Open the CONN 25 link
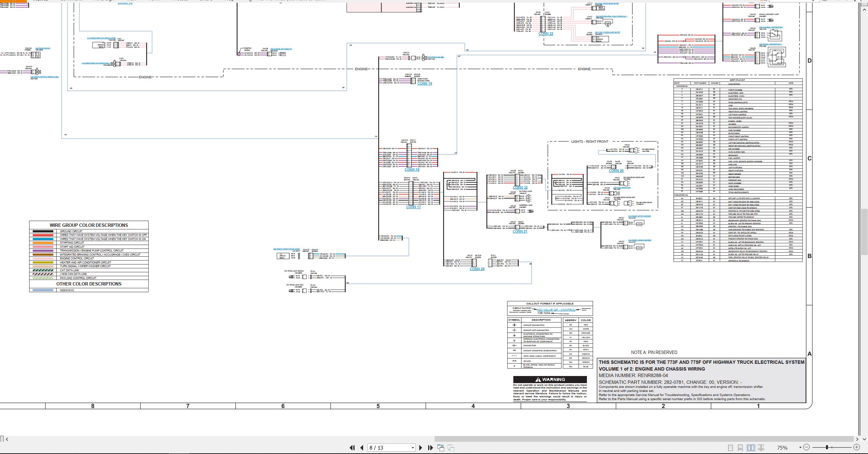868x454 pixels. coord(616,171)
